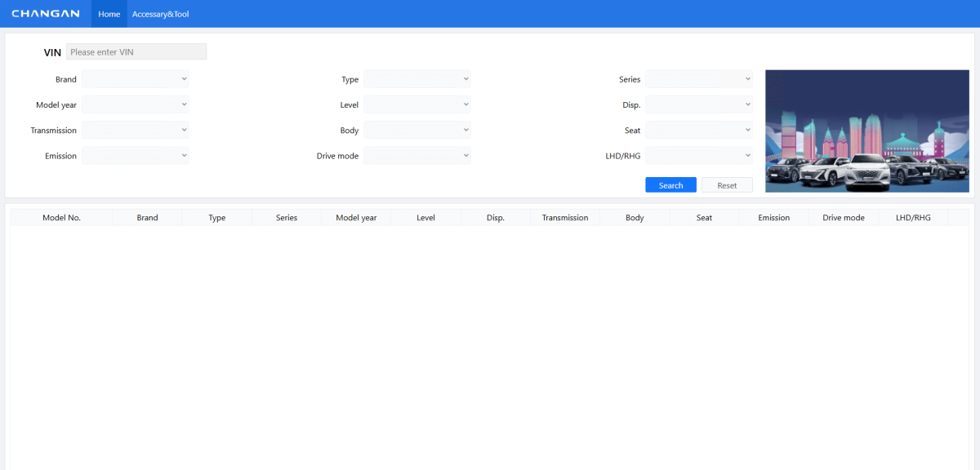980x470 pixels.
Task: Expand the Type dropdown
Action: tap(417, 79)
